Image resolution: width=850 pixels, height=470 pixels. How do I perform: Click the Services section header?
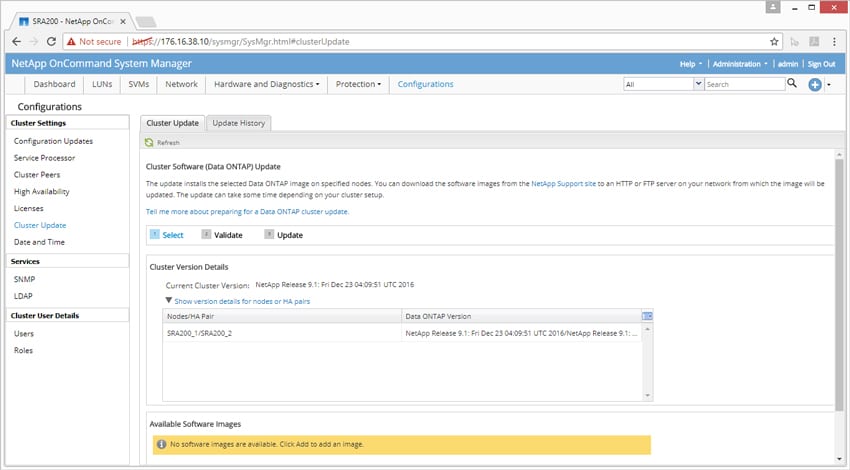[68, 261]
